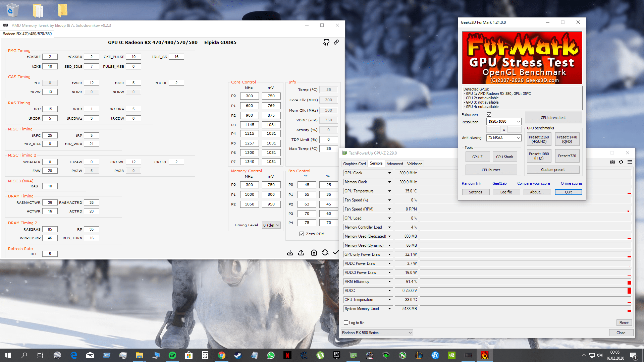
Task: Switch to the GPU-Z Graphics Card tab
Action: tap(354, 164)
